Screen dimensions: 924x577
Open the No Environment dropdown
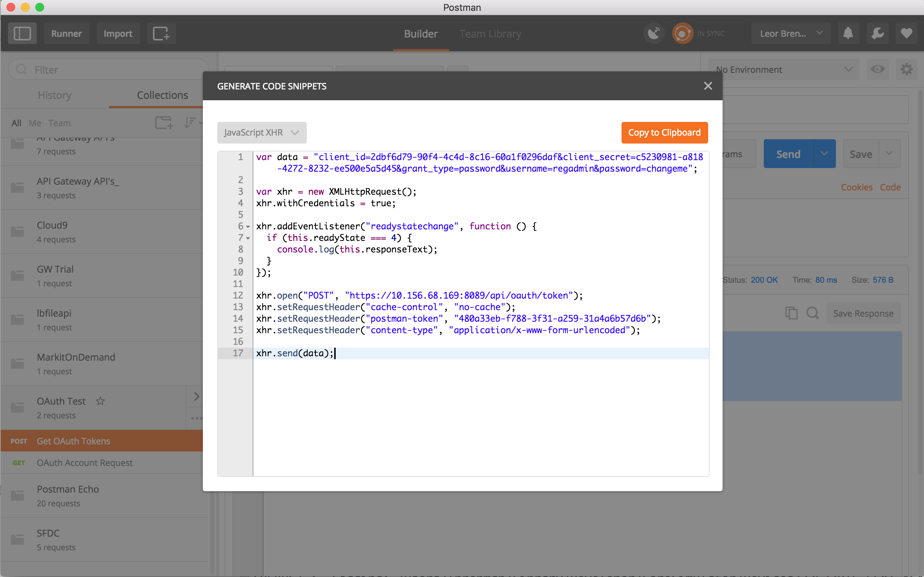pyautogui.click(x=783, y=70)
